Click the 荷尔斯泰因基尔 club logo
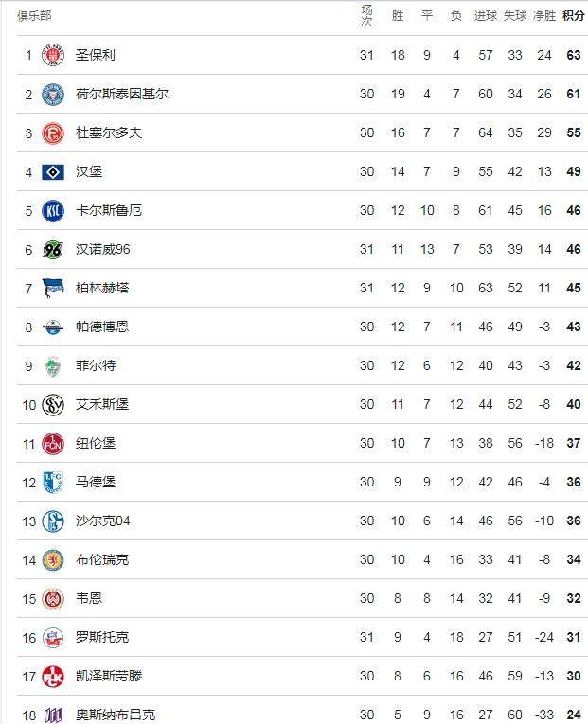 tap(53, 95)
